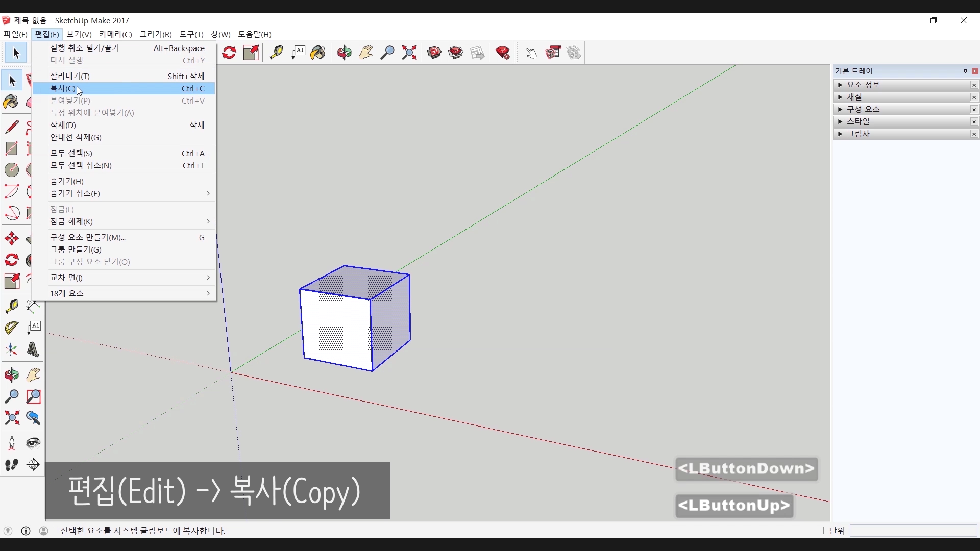Click the Zoom Window tool
Screen dimensions: 980x551
33,396
